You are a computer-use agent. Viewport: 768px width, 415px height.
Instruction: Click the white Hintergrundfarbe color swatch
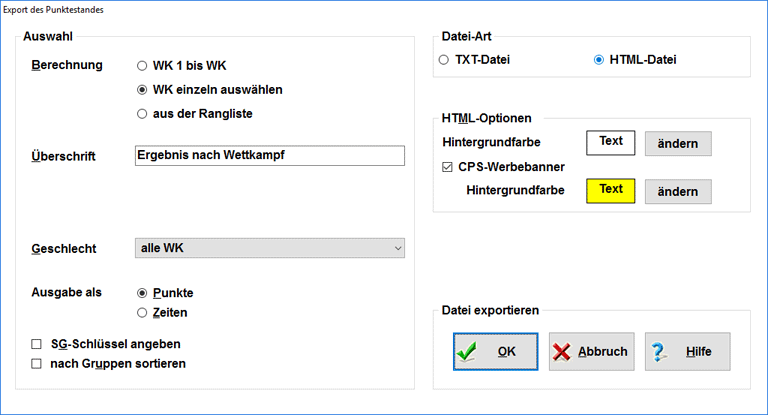click(x=610, y=142)
